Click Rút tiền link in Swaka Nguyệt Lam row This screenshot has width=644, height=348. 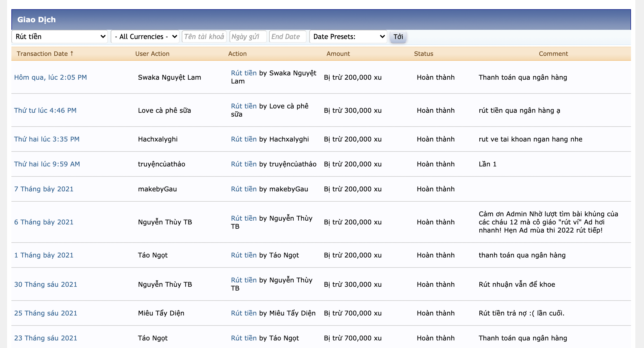[x=244, y=73]
